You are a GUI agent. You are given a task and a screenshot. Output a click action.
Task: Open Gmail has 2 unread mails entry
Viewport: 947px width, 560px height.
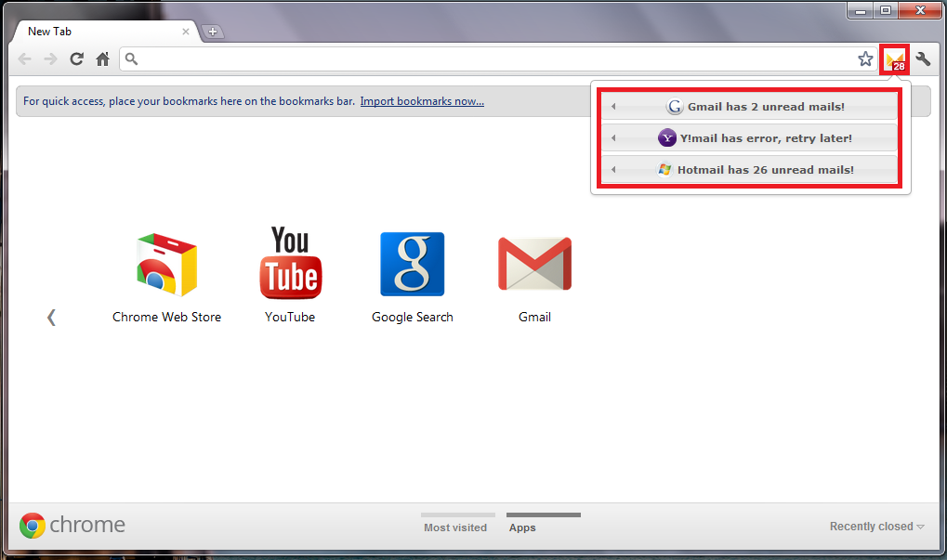[x=749, y=107]
